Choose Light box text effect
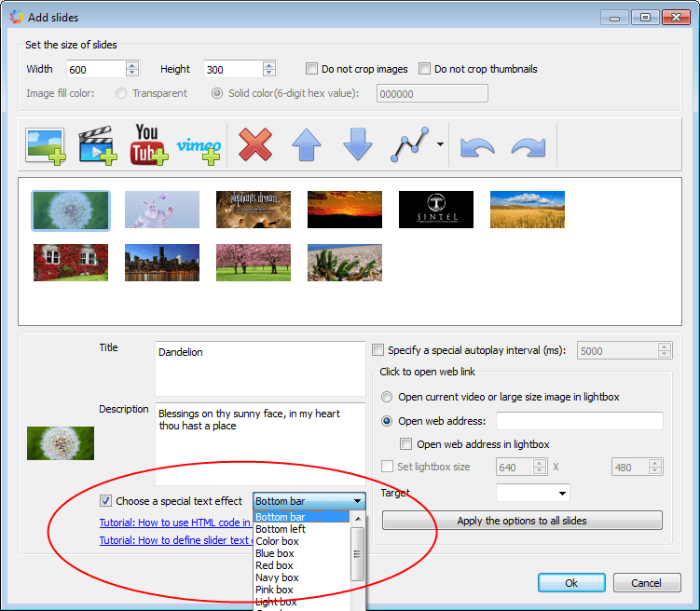This screenshot has height=611, width=700. pos(301,601)
